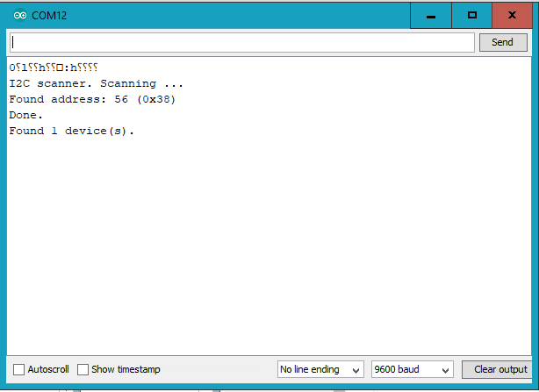The width and height of the screenshot is (539, 392).
Task: Click the 'Found 1 device(s).' line
Action: (x=71, y=131)
